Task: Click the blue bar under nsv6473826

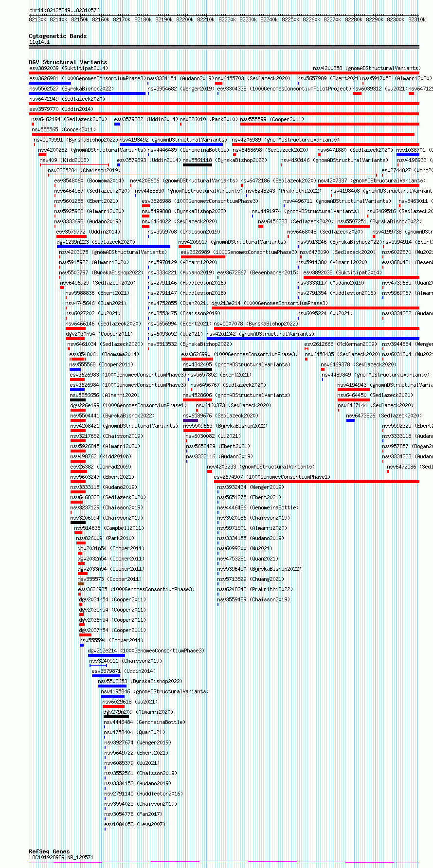Action: pyautogui.click(x=350, y=420)
